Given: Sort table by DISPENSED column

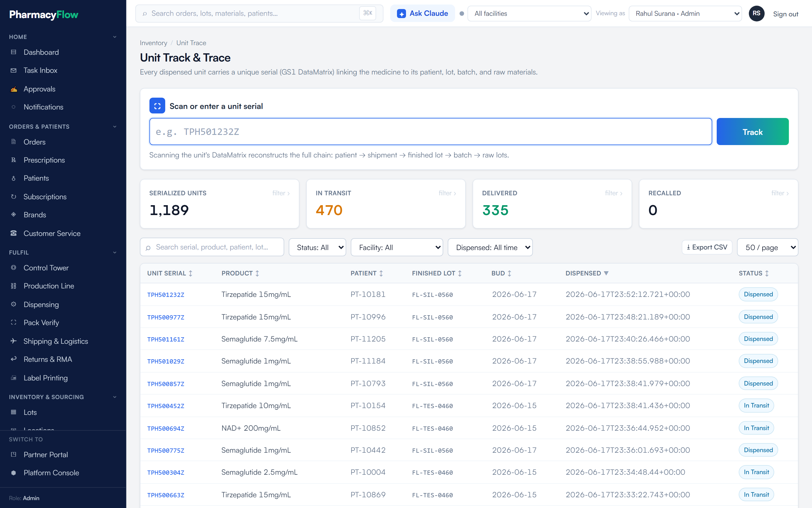Looking at the screenshot, I should [x=587, y=273].
